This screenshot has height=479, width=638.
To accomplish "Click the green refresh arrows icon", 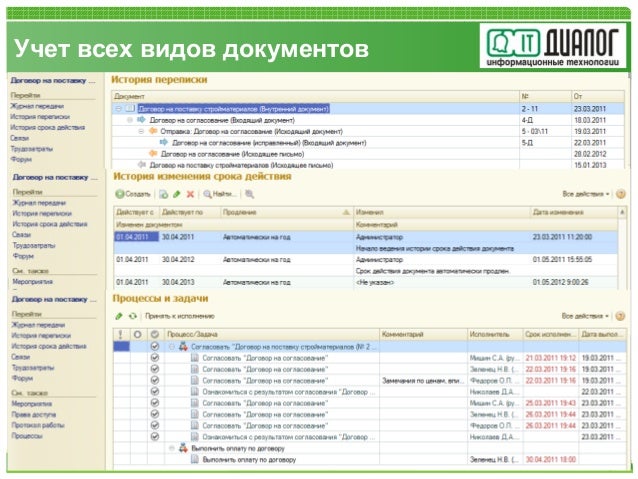I will pyautogui.click(x=133, y=316).
